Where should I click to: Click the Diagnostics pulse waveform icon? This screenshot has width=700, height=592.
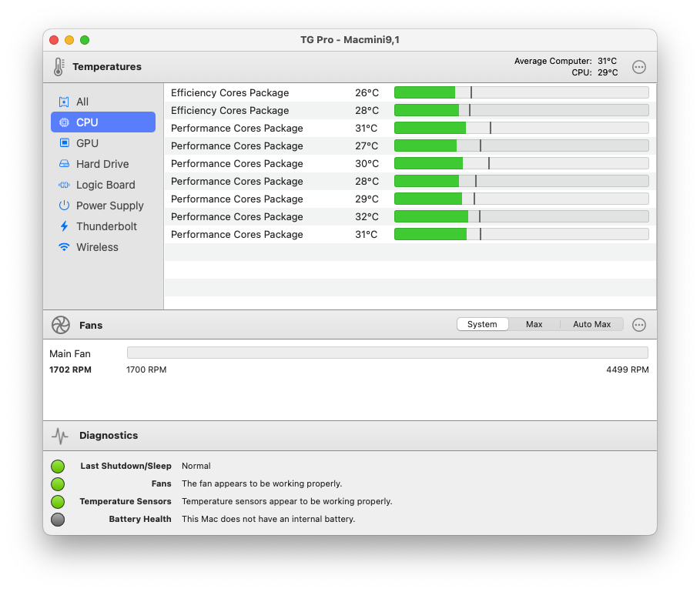60,436
